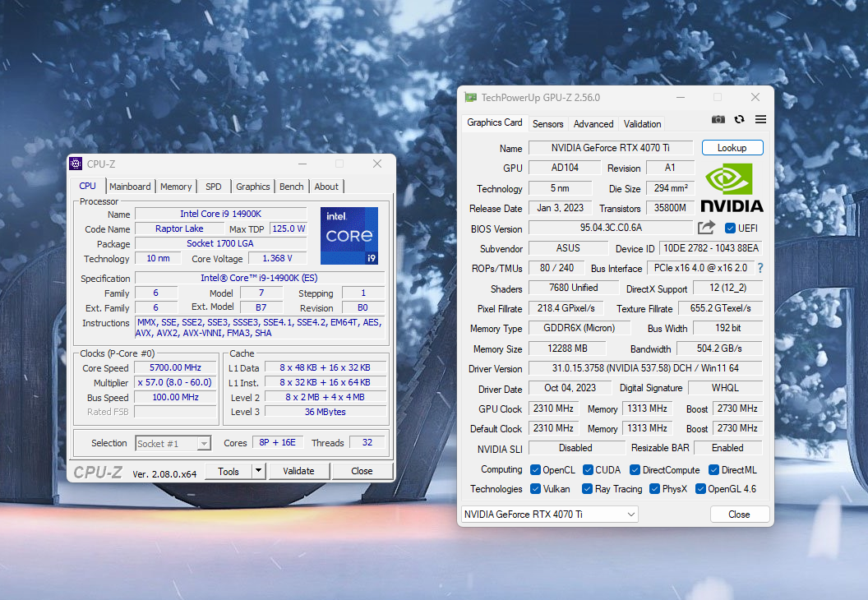Select the CPU tab in CPU-Z
Image resolution: width=868 pixels, height=600 pixels.
[87, 186]
